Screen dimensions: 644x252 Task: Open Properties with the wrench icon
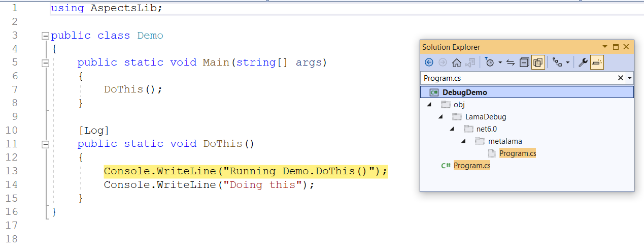(583, 62)
